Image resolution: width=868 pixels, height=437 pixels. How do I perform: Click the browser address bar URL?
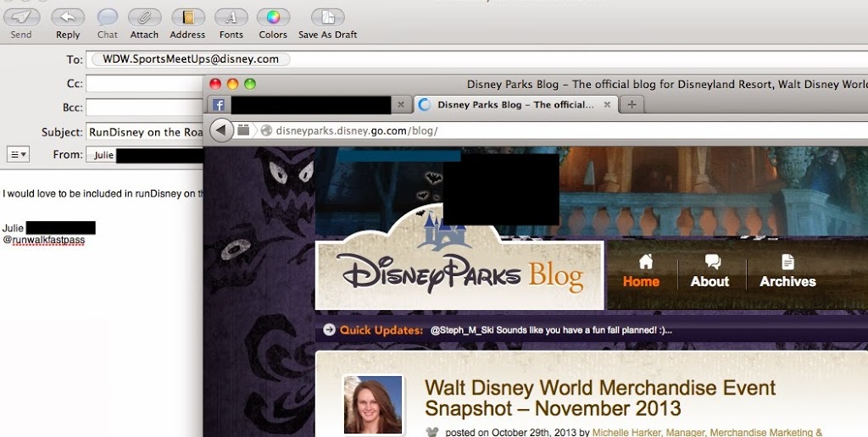(357, 131)
